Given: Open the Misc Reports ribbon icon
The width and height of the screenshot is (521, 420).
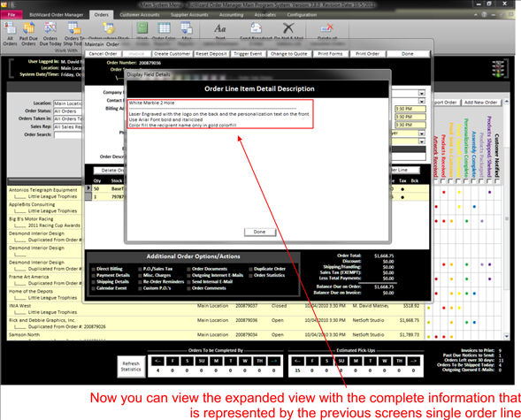Looking at the screenshot, I should point(187,28).
